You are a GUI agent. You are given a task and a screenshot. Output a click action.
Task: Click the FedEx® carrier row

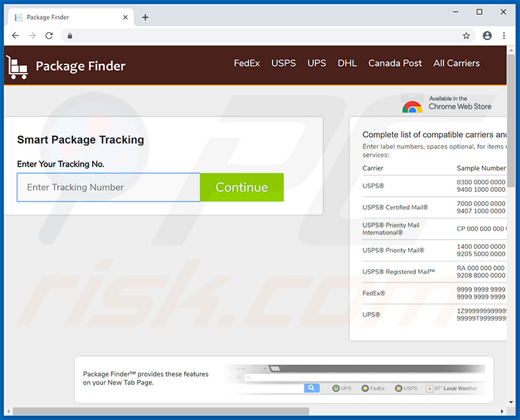coord(434,293)
